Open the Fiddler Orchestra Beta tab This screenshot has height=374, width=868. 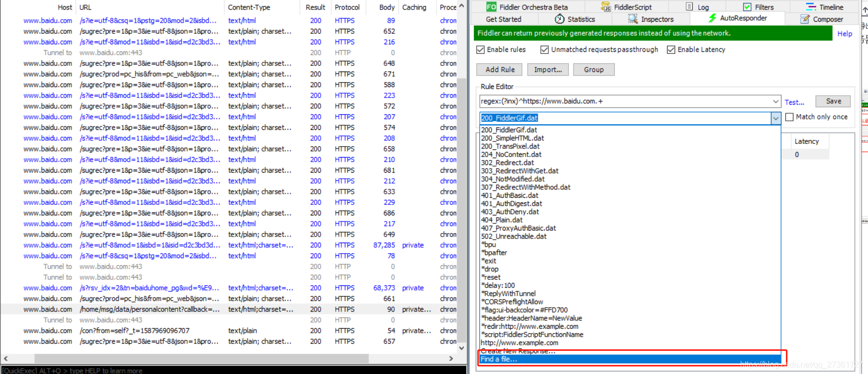527,7
